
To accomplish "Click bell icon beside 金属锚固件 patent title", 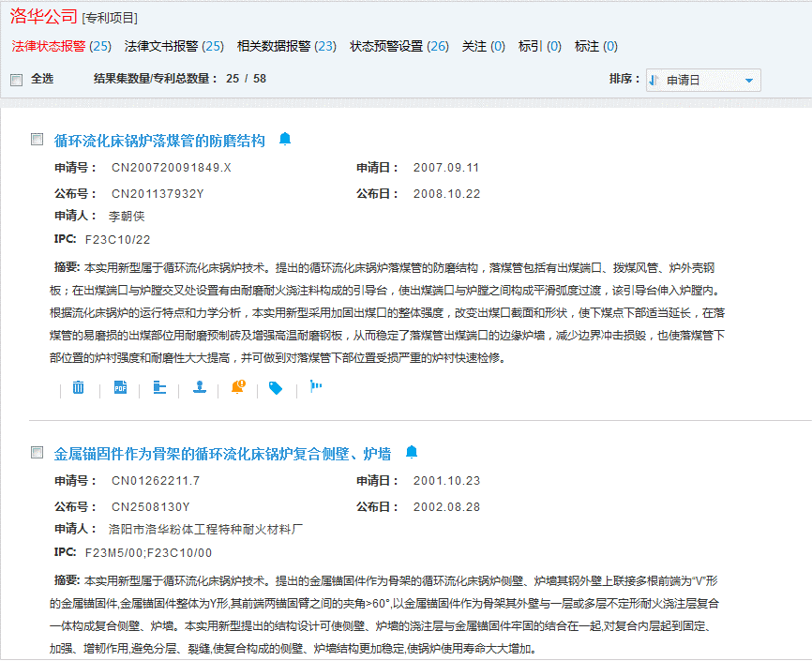I will click(411, 453).
